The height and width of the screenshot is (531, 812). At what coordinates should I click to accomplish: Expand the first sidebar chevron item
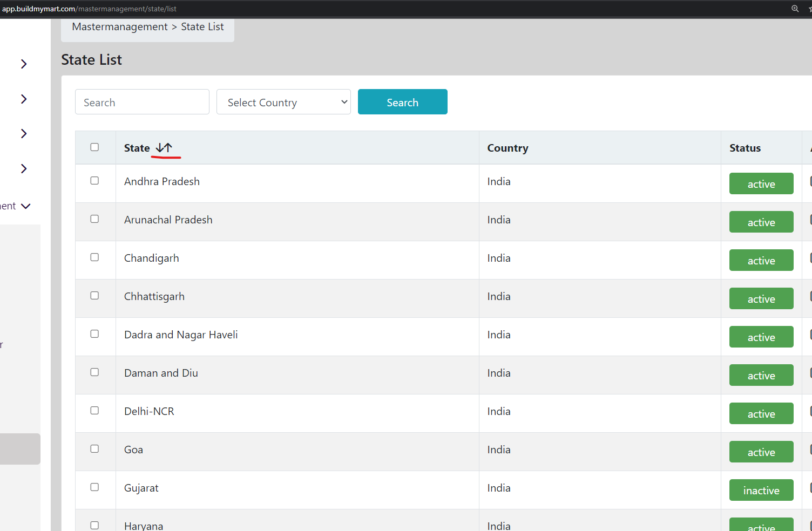(x=24, y=64)
